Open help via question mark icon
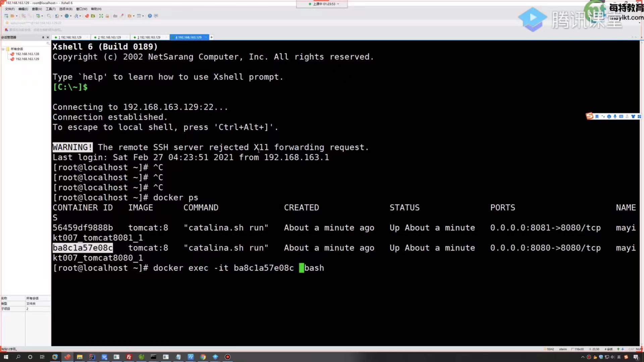644x362 pixels. (150, 16)
